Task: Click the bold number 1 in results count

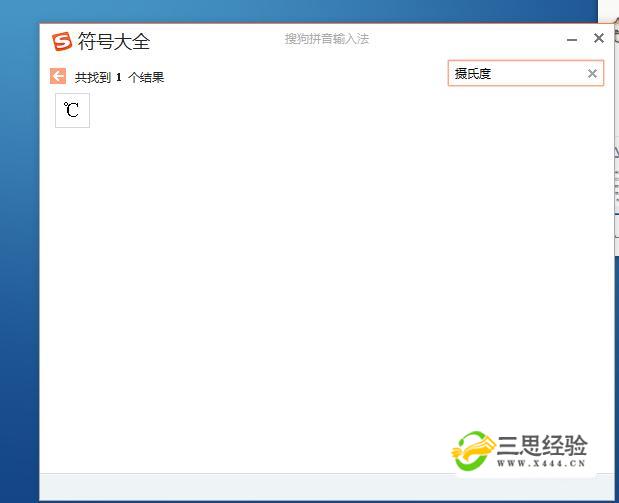Action: pyautogui.click(x=119, y=77)
